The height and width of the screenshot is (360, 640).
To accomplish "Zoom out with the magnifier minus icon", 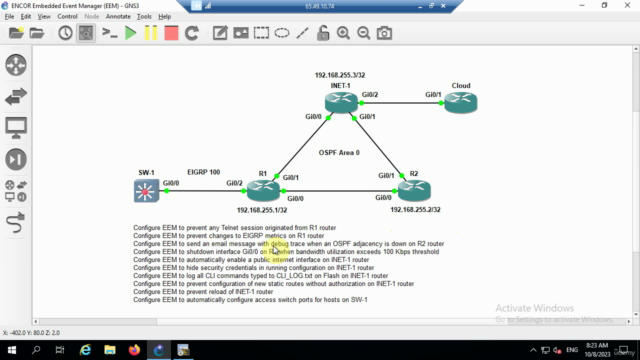I will (364, 33).
